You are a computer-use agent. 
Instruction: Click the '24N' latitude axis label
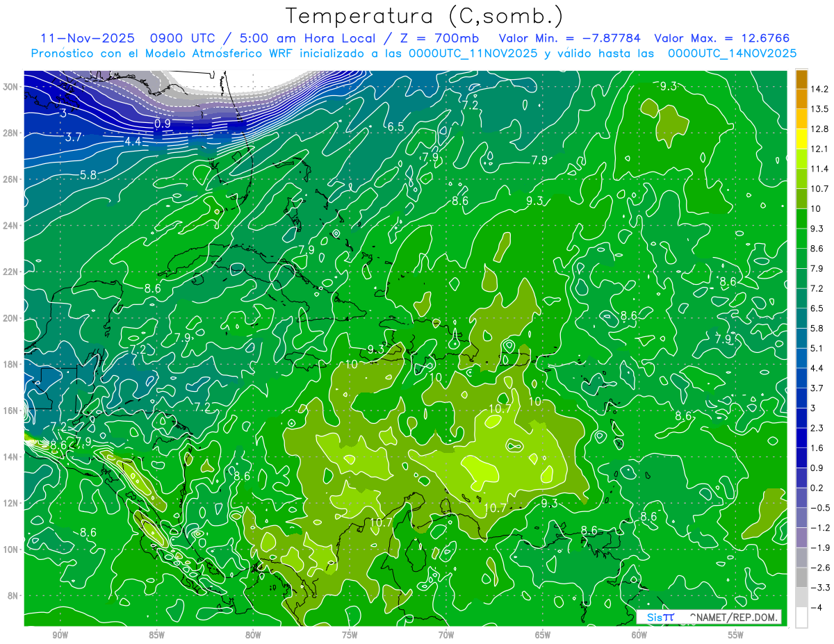(x=10, y=225)
